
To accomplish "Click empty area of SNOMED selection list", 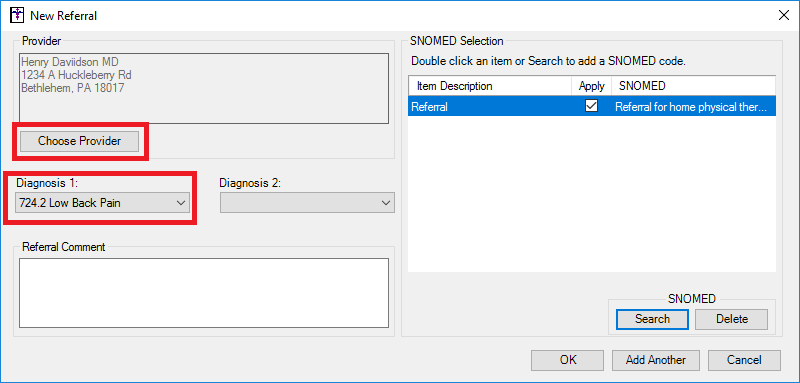I will pyautogui.click(x=592, y=194).
